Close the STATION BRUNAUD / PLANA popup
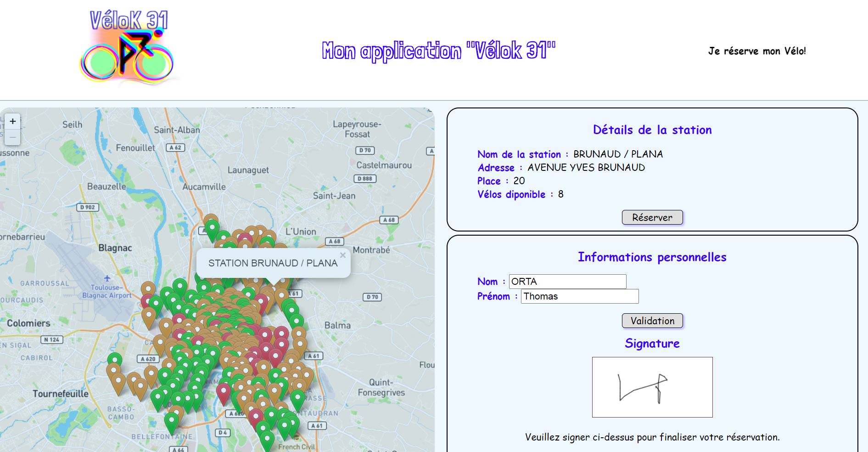Image resolution: width=868 pixels, height=452 pixels. click(x=342, y=255)
